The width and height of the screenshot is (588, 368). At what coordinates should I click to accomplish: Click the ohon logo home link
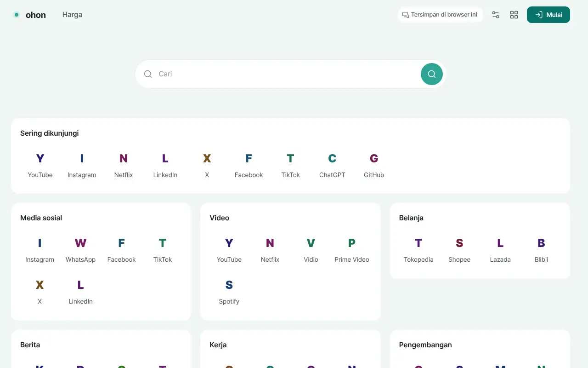coord(30,15)
